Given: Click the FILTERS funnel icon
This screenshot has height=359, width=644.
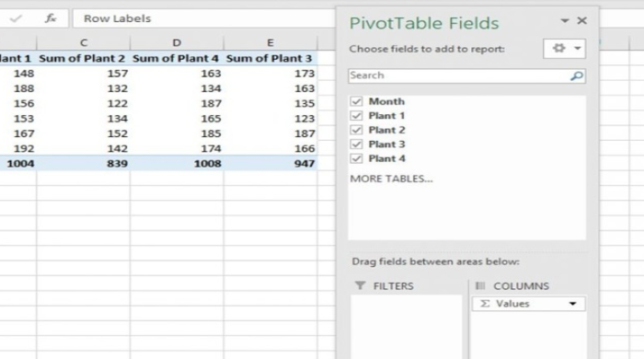Looking at the screenshot, I should 361,285.
